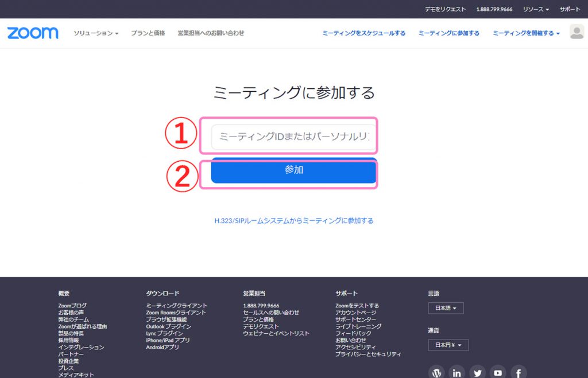Open Zoom's WordPress blog icon
588x378 pixels.
pyautogui.click(x=436, y=373)
